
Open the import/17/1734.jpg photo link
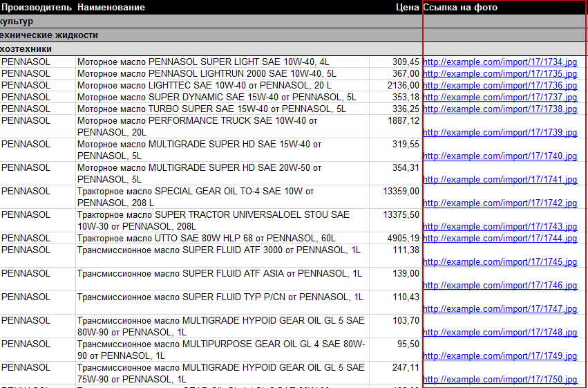500,62
